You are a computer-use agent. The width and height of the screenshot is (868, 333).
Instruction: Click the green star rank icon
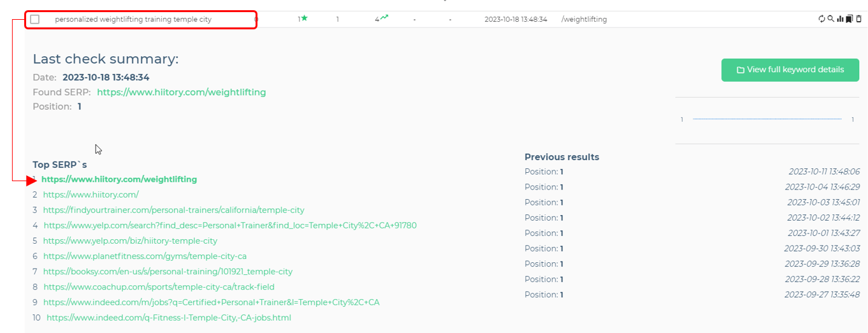tap(305, 18)
